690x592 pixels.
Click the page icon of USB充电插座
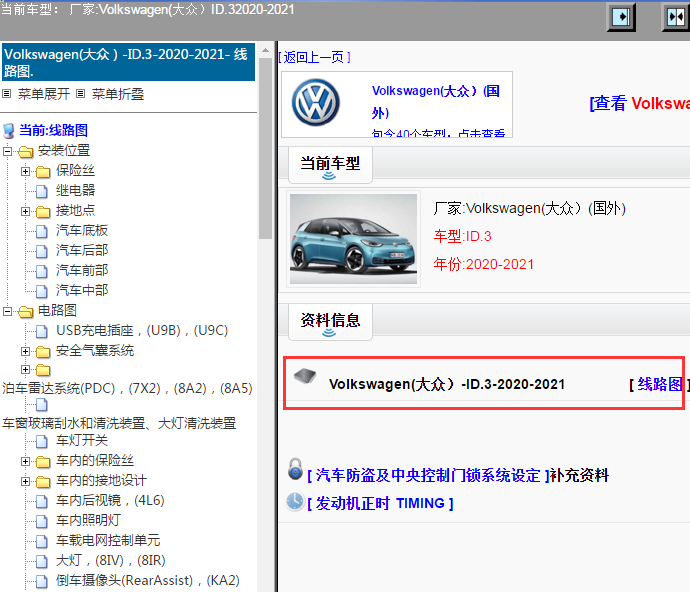pos(42,331)
